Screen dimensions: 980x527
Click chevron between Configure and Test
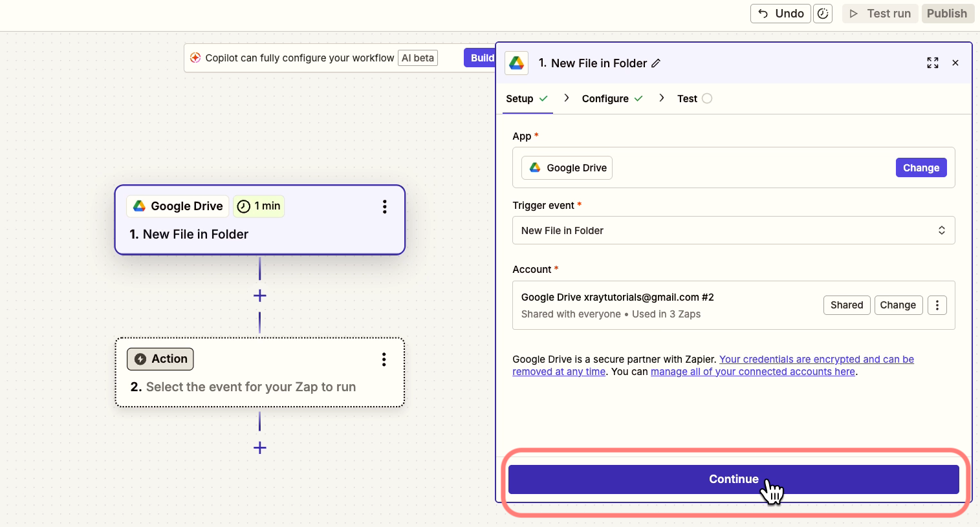661,98
